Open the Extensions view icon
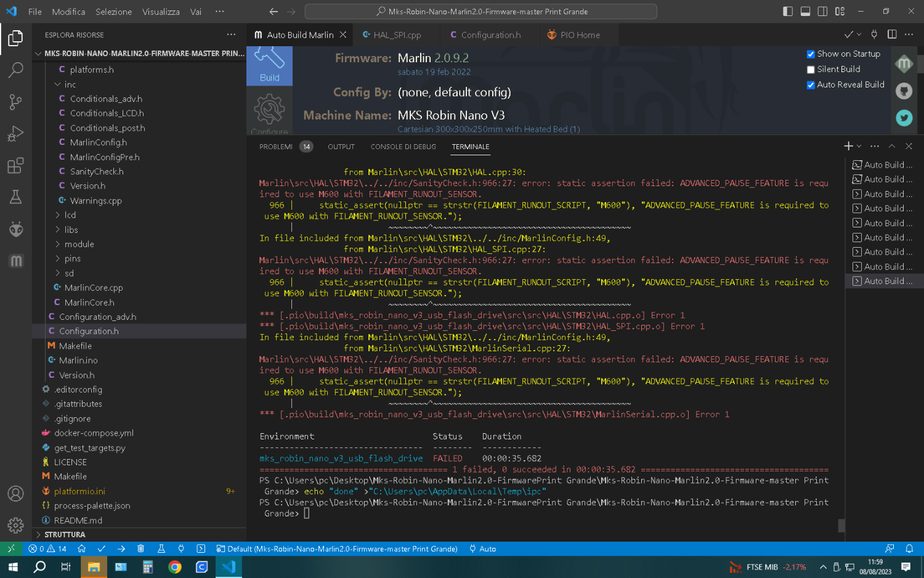 [x=15, y=166]
